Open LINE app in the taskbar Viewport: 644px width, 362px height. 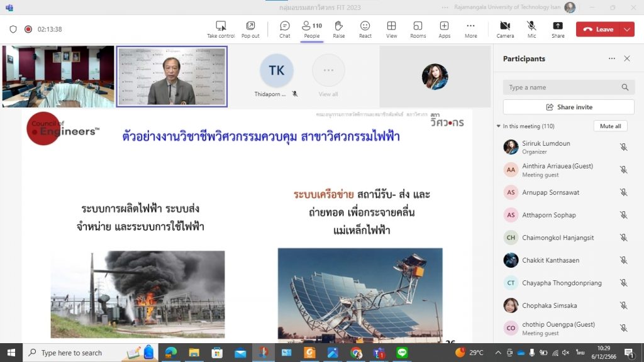coord(402,353)
